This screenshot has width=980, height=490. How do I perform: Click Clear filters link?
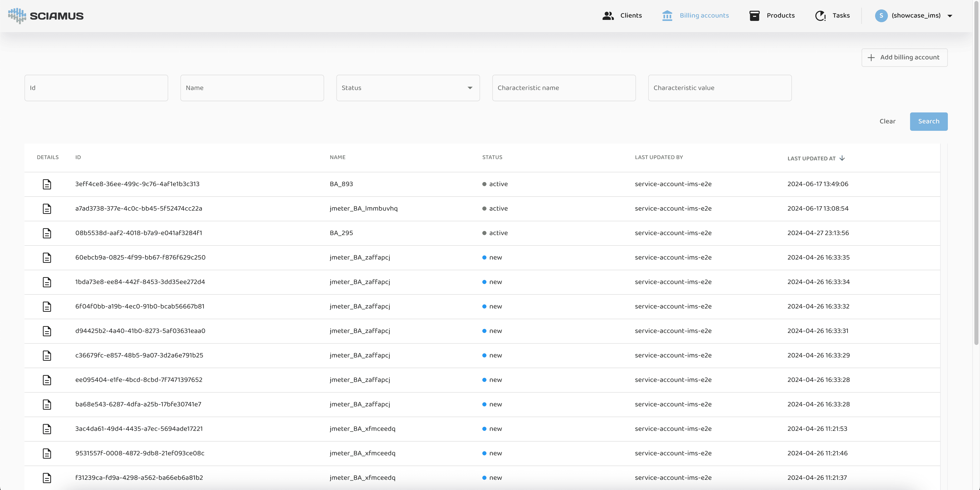[x=887, y=121]
